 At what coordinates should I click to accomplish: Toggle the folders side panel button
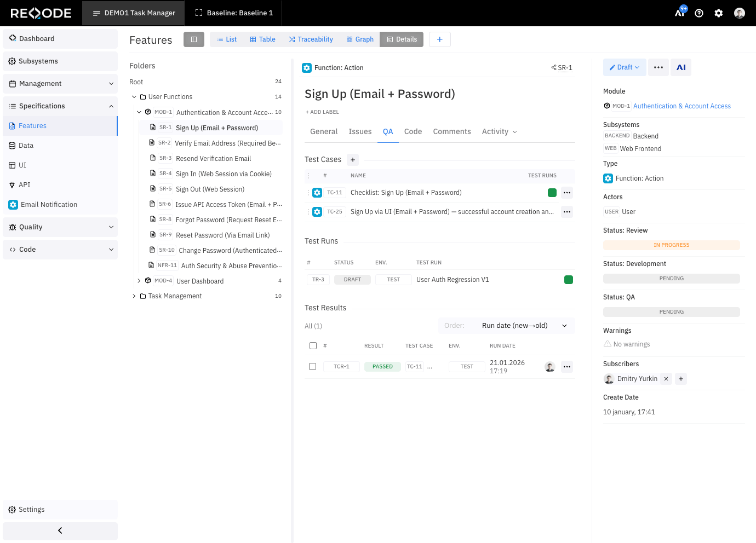tap(193, 39)
